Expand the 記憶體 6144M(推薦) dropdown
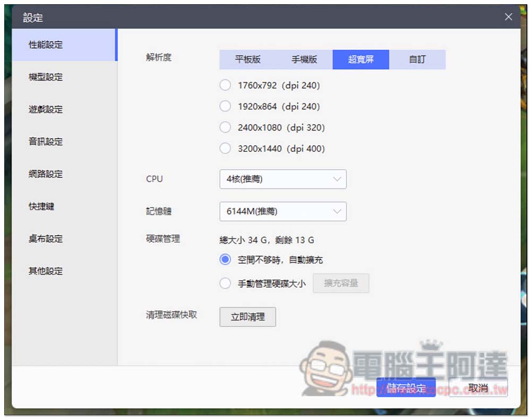This screenshot has height=420, width=531. pos(282,211)
